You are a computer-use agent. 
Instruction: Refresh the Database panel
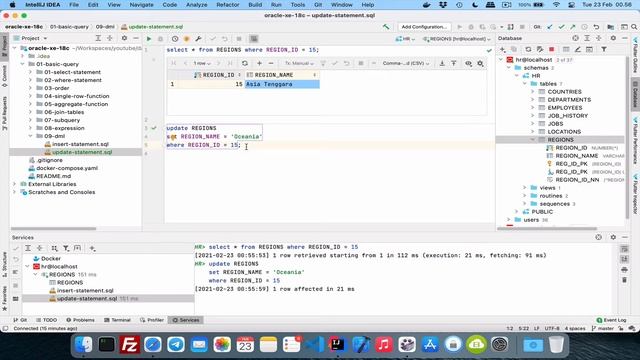[528, 49]
